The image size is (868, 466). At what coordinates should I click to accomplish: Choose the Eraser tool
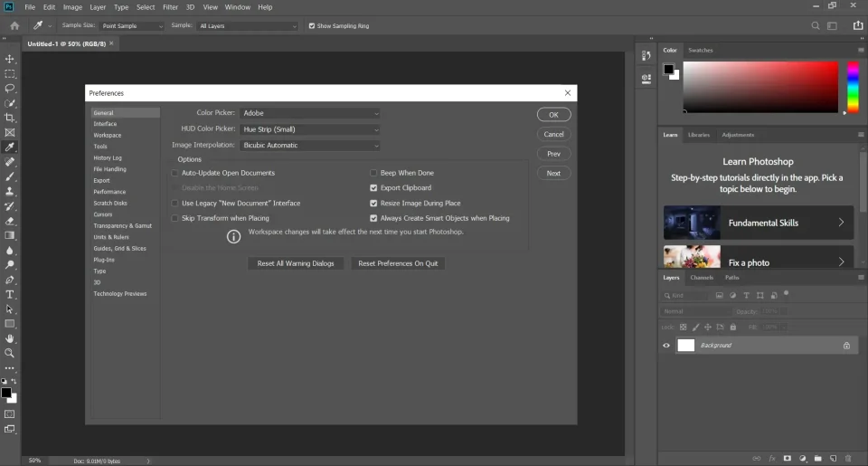point(10,221)
